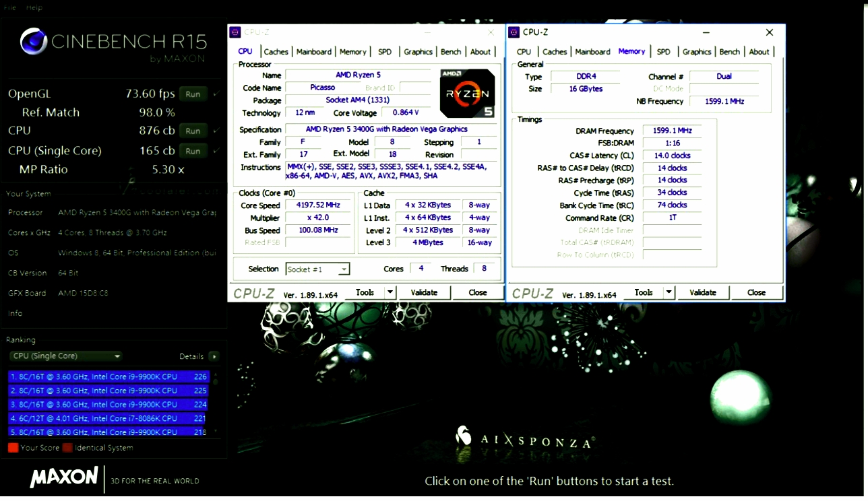The image size is (868, 501).
Task: Switch to CPU tab in right CPU-Z window
Action: 524,52
